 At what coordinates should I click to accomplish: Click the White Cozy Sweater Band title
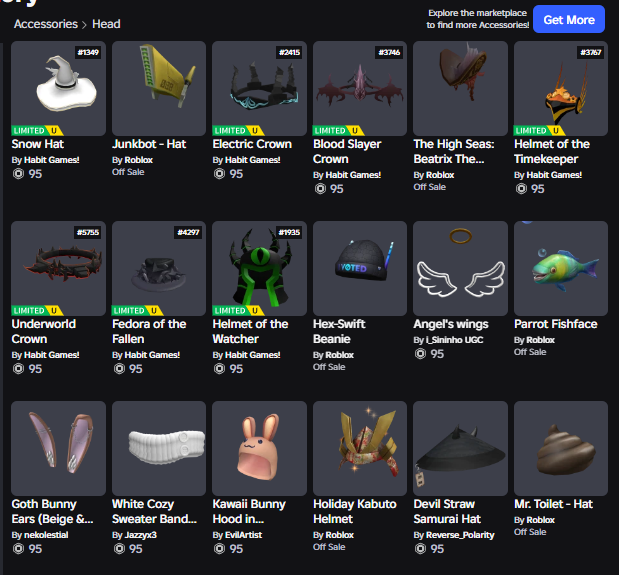[x=154, y=511]
